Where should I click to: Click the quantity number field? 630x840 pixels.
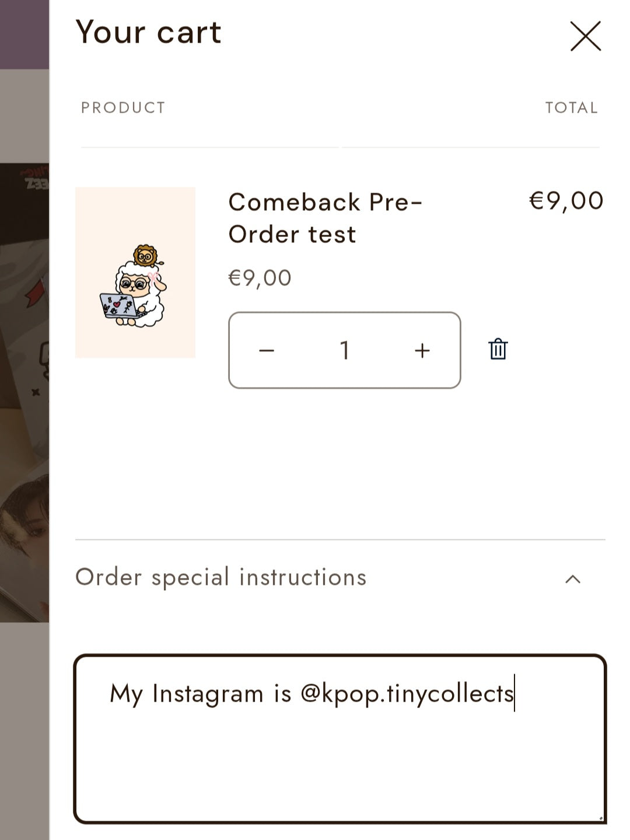(x=344, y=350)
